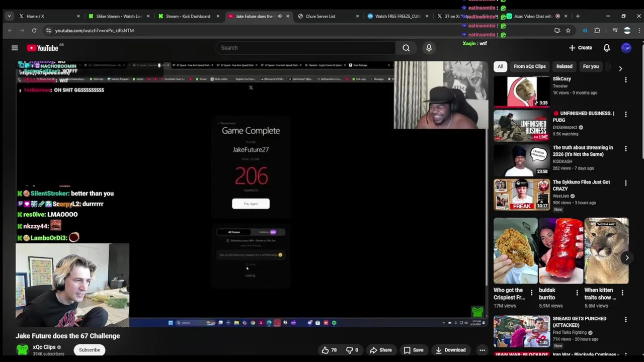
Task: Open the UNFINISHED BUSINESS live thumbnail
Action: tap(522, 126)
